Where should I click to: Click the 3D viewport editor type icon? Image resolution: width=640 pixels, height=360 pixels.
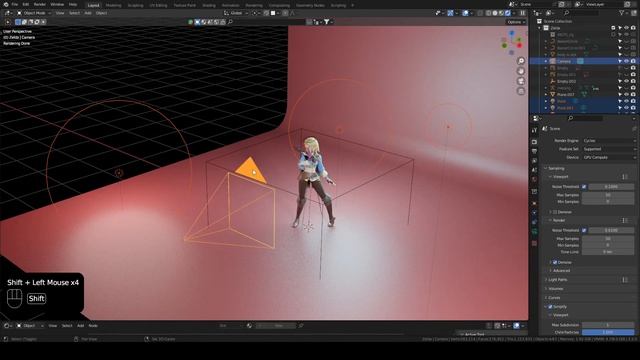pyautogui.click(x=7, y=13)
